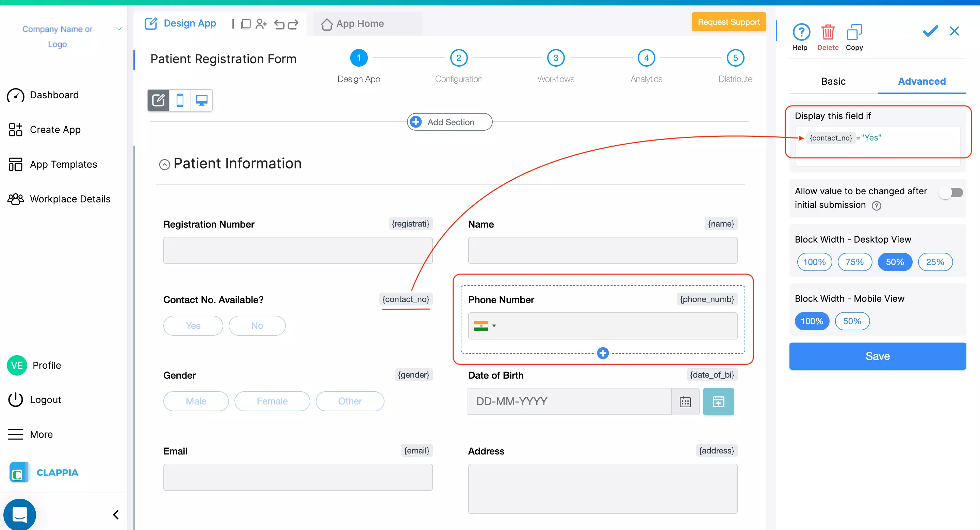Click the duplicate page icon in toolbar
This screenshot has height=530, width=980.
pos(246,24)
